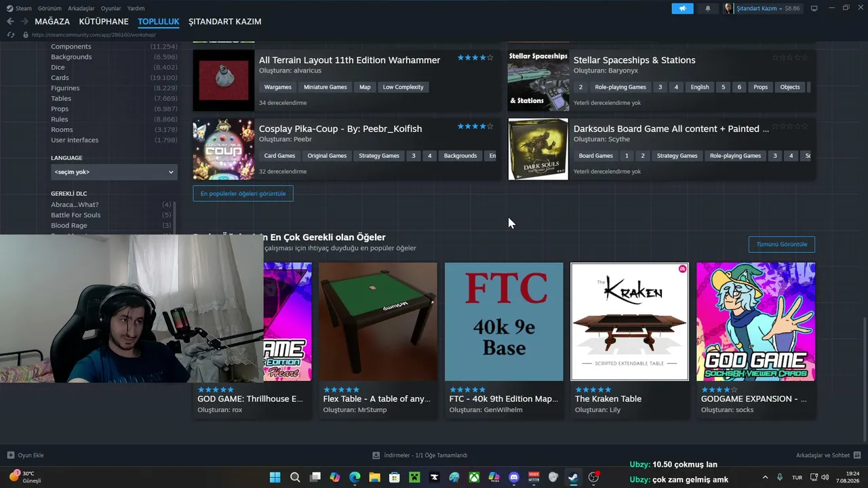
Task: Open Task View on the taskbar
Action: pyautogui.click(x=315, y=477)
